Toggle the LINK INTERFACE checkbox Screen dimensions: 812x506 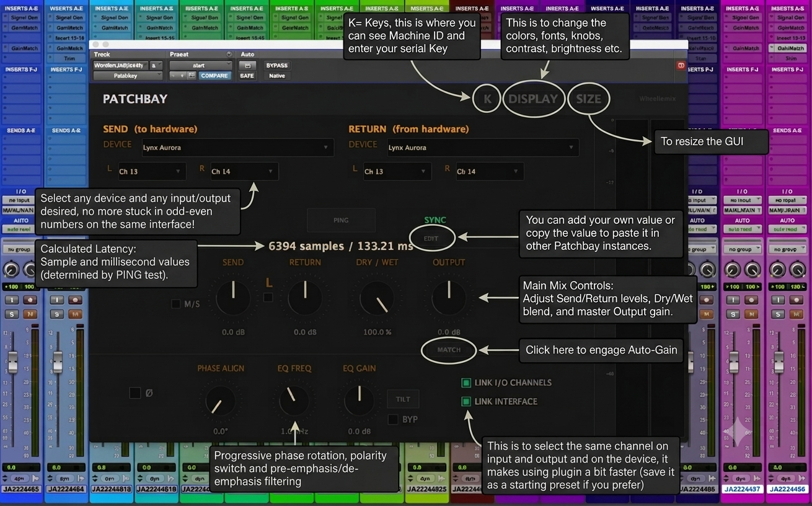click(466, 401)
